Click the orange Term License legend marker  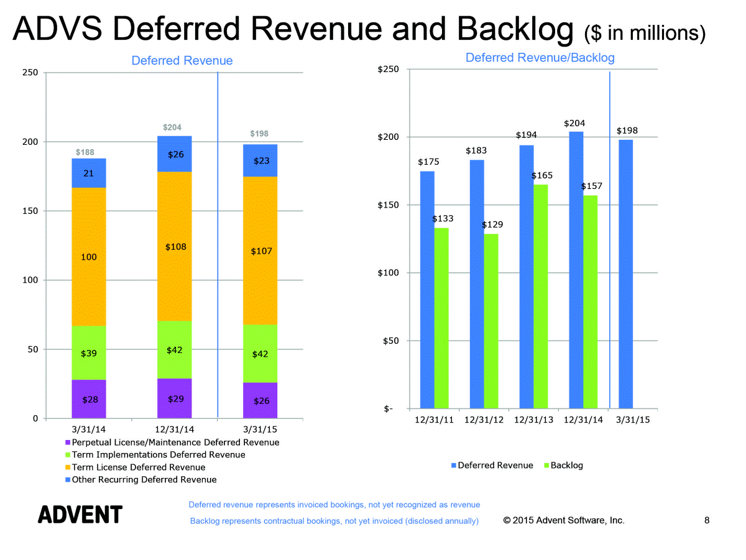[x=68, y=467]
